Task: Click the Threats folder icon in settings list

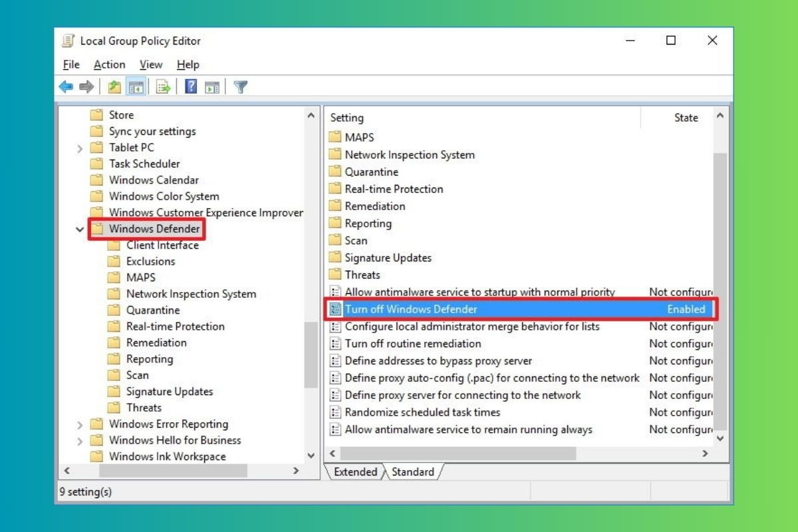Action: 335,275
